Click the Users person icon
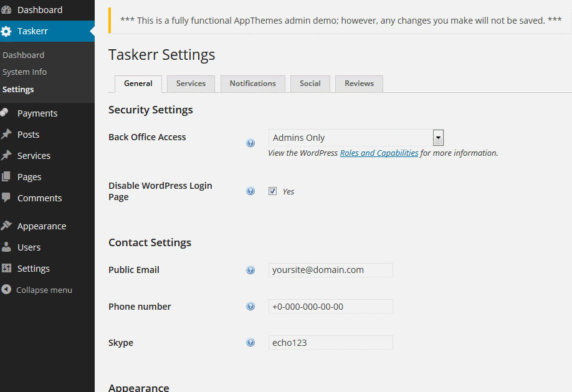This screenshot has width=572, height=392. [x=6, y=247]
